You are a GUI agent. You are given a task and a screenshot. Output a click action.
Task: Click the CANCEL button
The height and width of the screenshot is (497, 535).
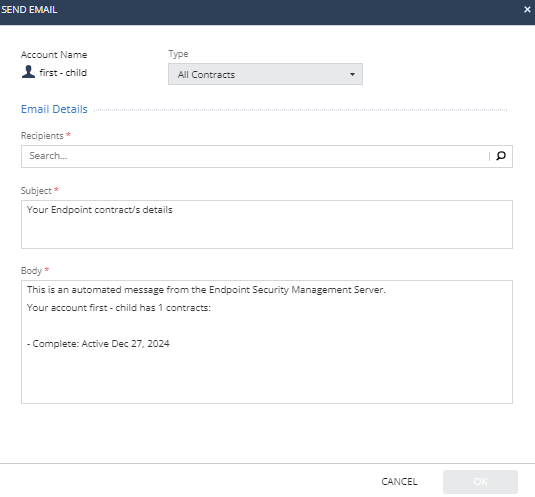point(399,482)
